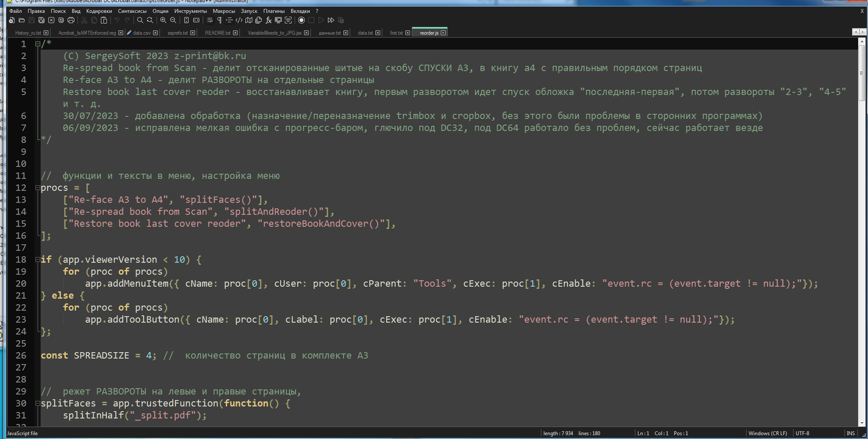
Task: Collapse the comment block fold at line 1
Action: coord(37,44)
